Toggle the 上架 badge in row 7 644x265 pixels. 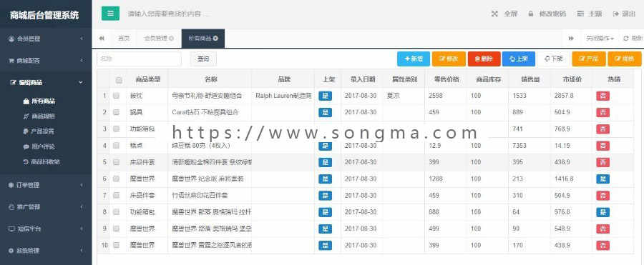325,196
